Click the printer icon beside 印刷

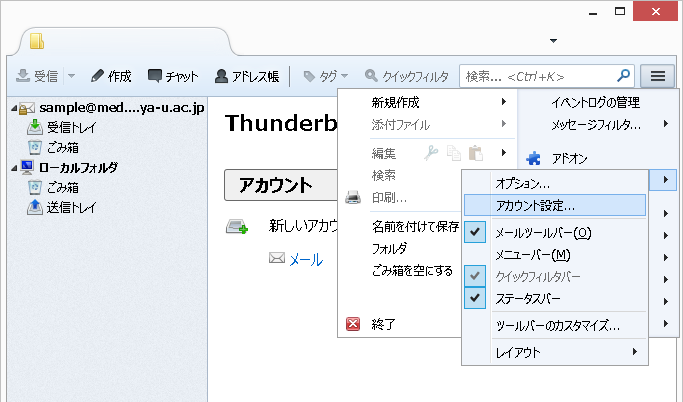coord(353,197)
